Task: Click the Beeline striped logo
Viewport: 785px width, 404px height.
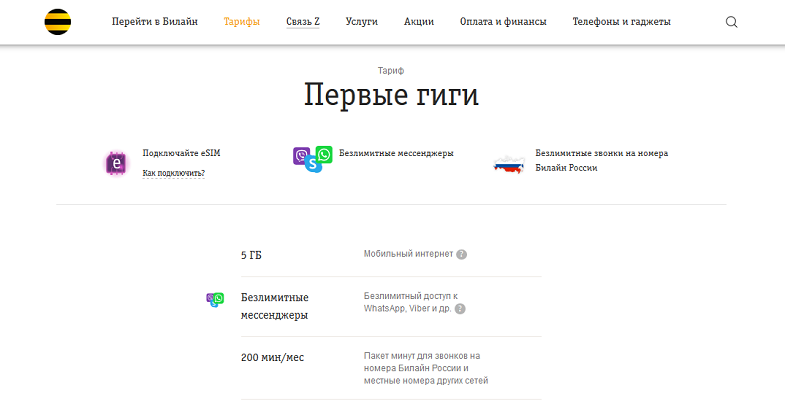Action: tap(58, 22)
